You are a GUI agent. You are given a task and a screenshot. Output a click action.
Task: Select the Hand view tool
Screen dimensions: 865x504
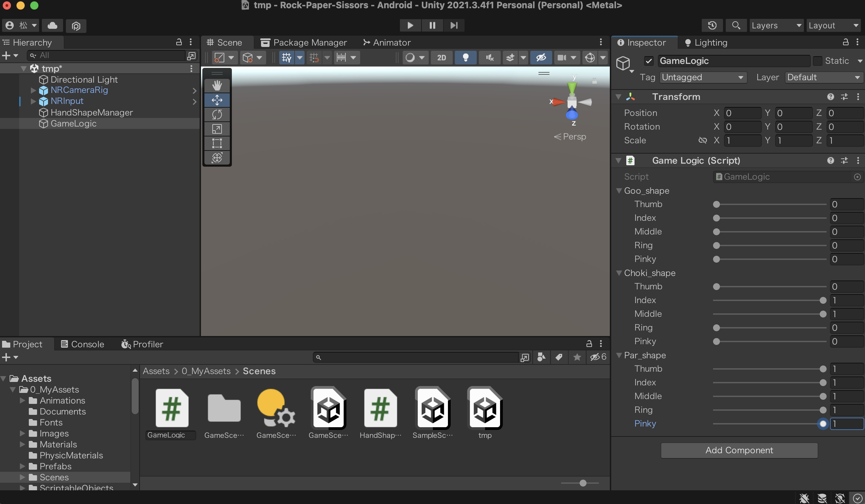tap(217, 85)
